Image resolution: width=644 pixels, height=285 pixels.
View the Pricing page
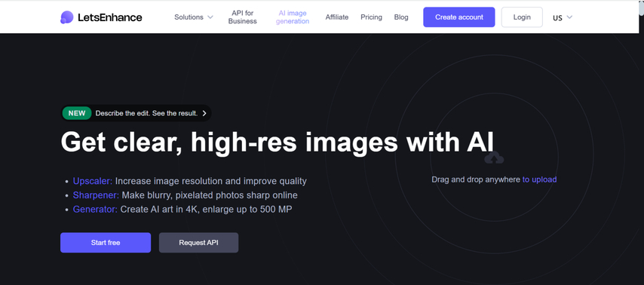coord(371,17)
